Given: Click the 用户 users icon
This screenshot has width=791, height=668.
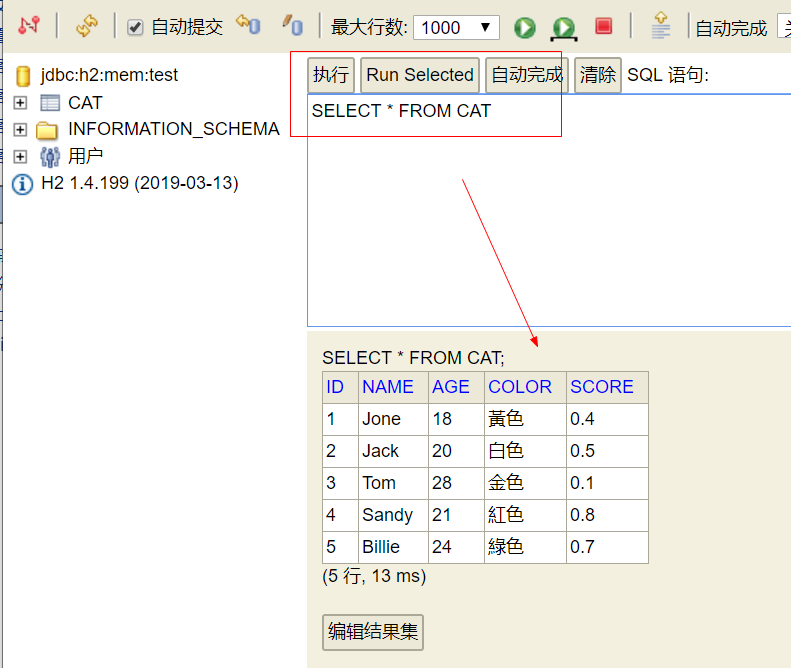Looking at the screenshot, I should pyautogui.click(x=49, y=157).
